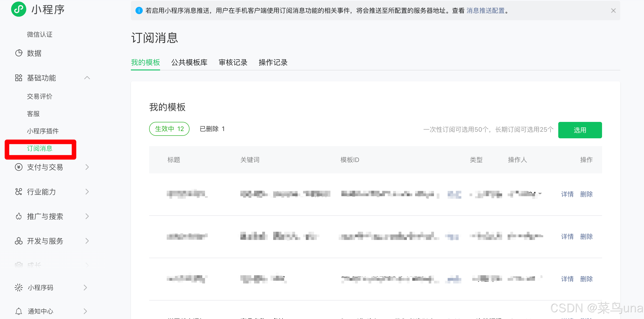Click the blue info icon in banner
644x319 pixels.
[139, 10]
